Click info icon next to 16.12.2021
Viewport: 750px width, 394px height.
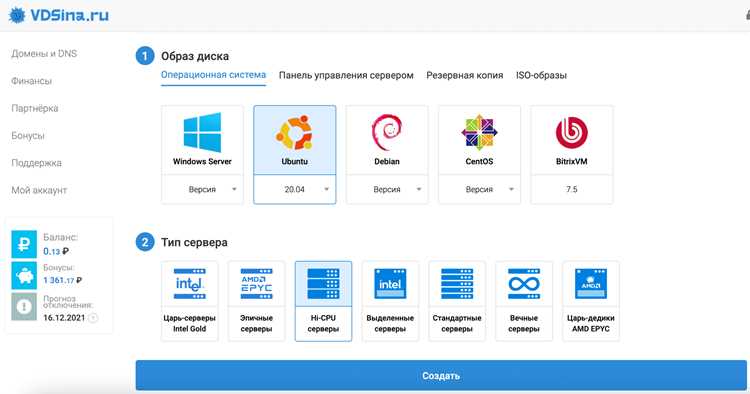click(93, 318)
